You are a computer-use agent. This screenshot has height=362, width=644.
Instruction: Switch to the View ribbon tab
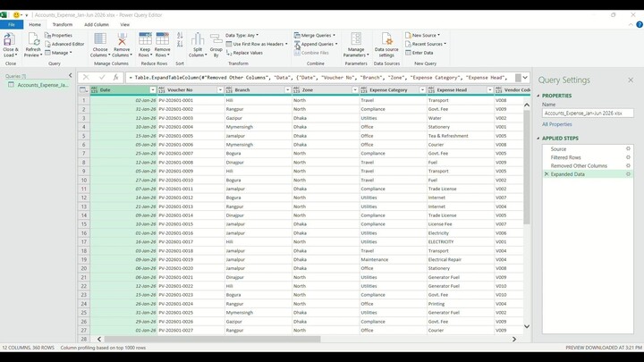(125, 25)
